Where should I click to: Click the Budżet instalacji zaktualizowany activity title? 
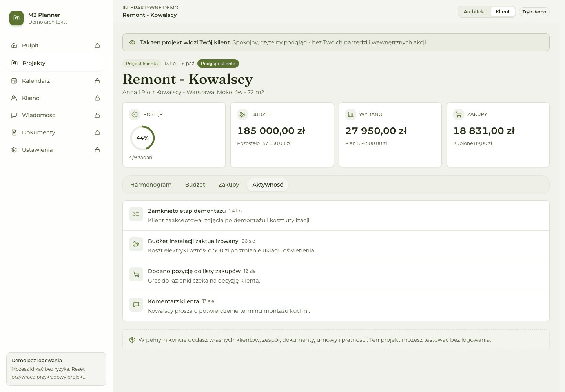coord(193,241)
